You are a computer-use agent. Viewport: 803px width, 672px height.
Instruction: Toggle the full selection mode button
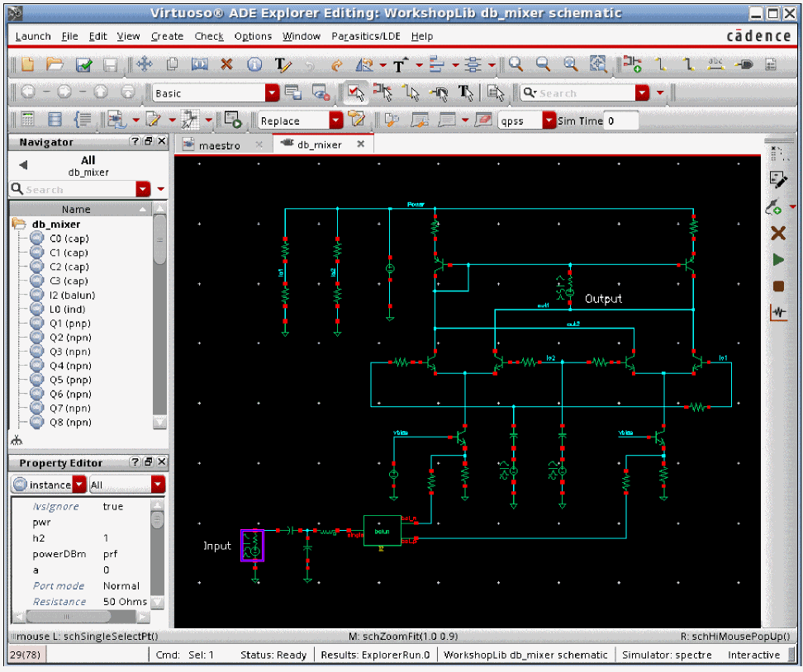coord(354,92)
